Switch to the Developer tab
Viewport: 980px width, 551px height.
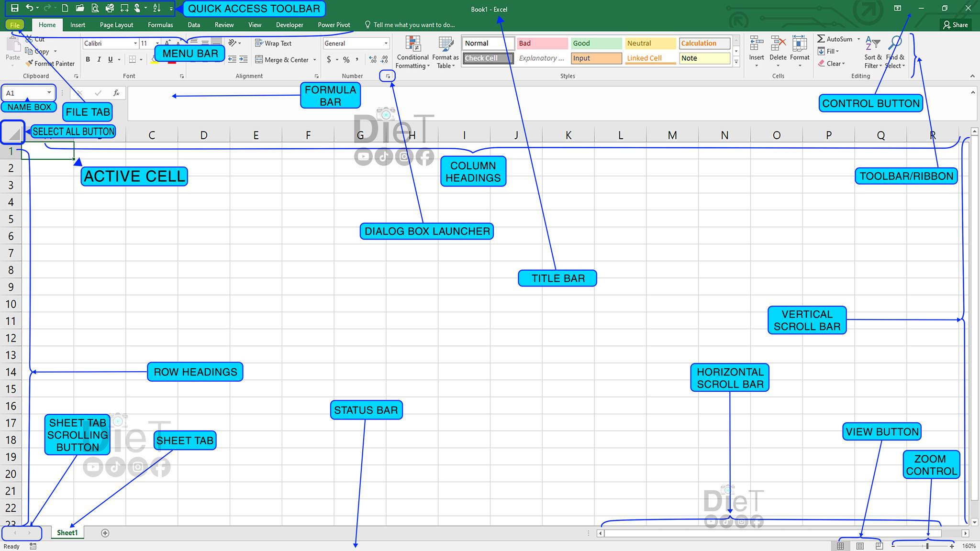coord(290,25)
